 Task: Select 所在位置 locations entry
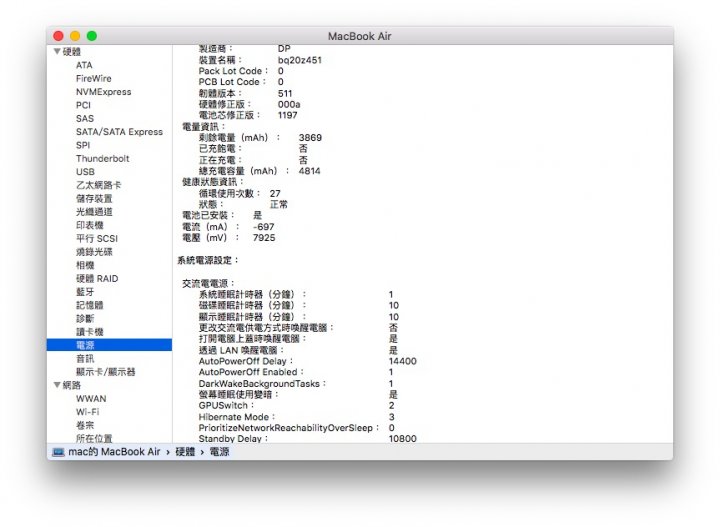94,438
